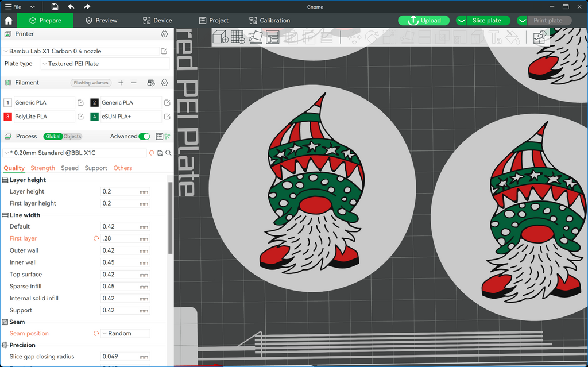The image size is (588, 367).
Task: Open the 0.20mm Standard process preset dropdown
Action: 75,153
